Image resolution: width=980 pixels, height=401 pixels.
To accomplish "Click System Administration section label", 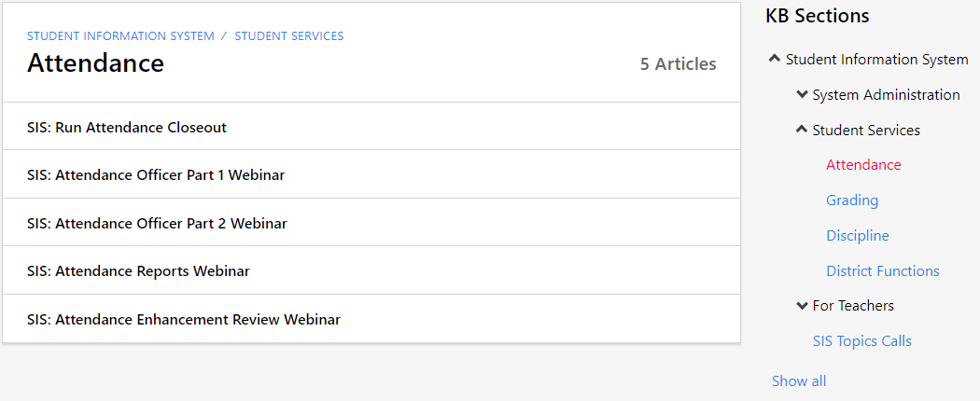I will (x=887, y=95).
